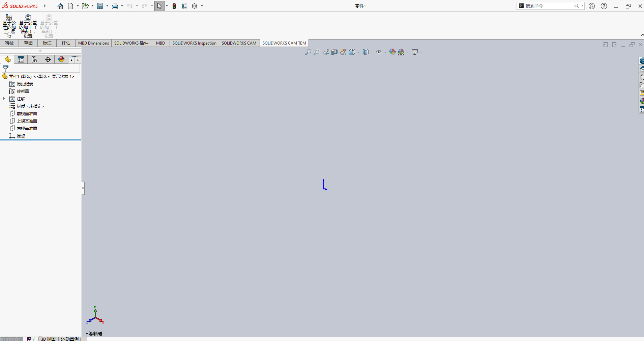Print the document
Viewport: 644px width, 341px height.
115,6
